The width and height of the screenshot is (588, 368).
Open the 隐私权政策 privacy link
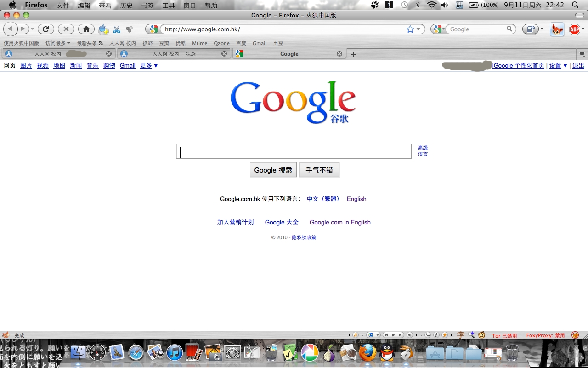click(304, 237)
